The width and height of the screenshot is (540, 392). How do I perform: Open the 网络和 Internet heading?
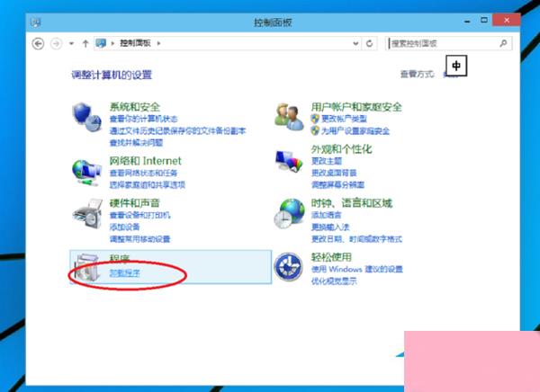point(145,161)
